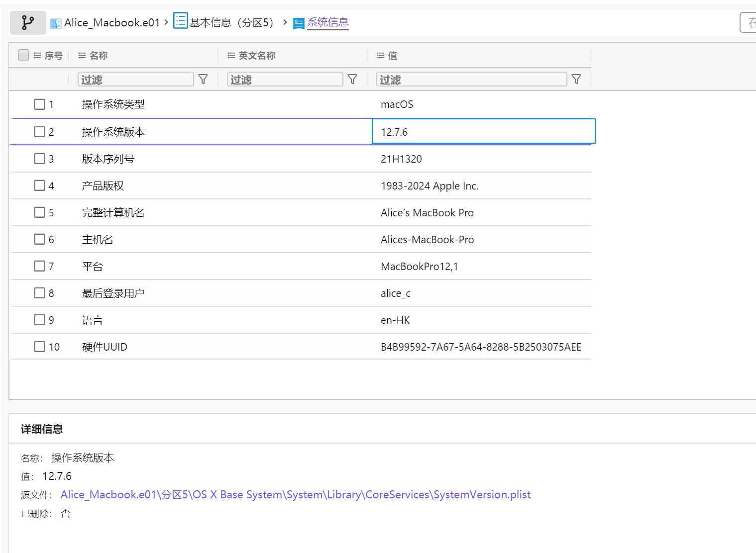Check the box for row 8 最后登录用户
This screenshot has height=553, width=756.
40,293
